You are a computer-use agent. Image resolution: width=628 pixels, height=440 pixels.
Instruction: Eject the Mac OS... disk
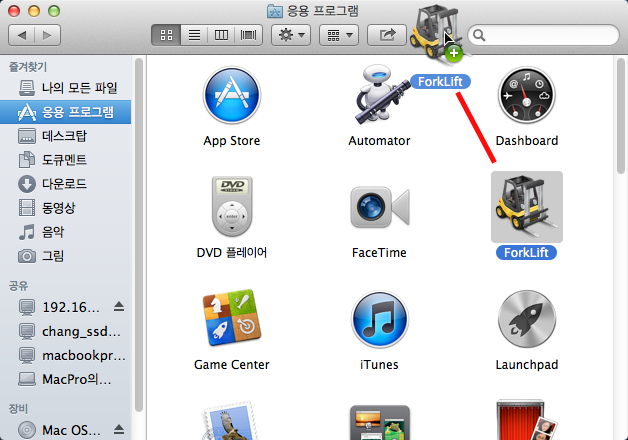coord(119,430)
